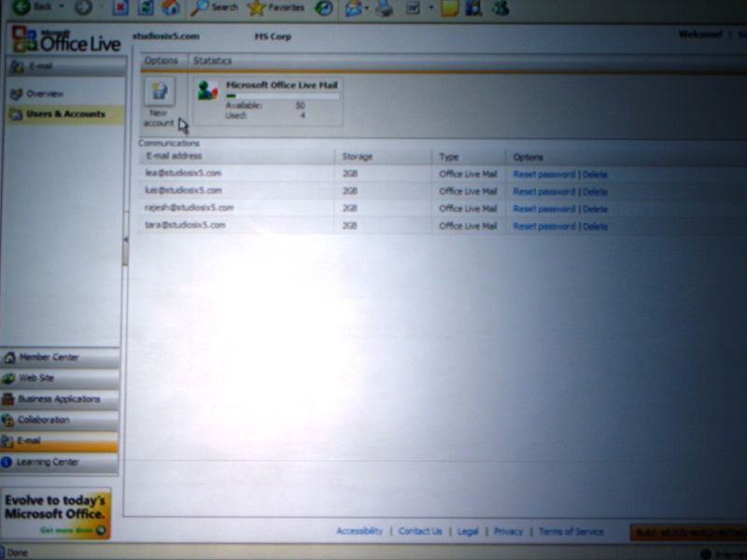Click the Print icon in browser toolbar
This screenshot has width=747, height=560.
coord(384,8)
